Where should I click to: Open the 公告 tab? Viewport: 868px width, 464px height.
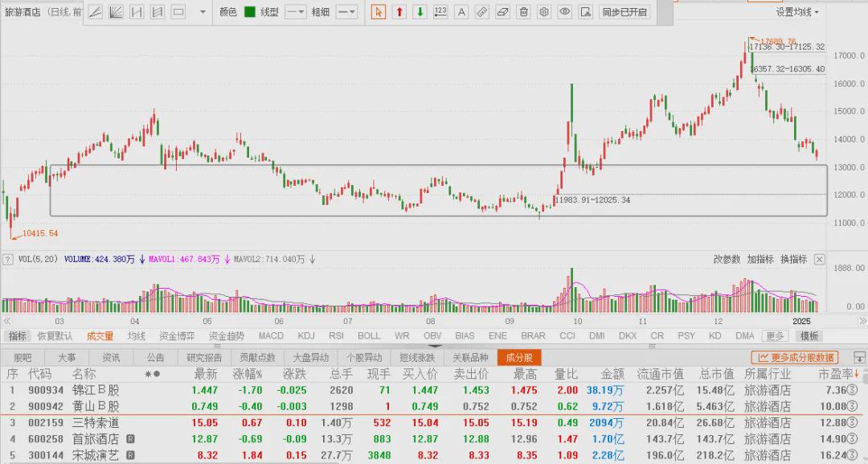pyautogui.click(x=155, y=358)
